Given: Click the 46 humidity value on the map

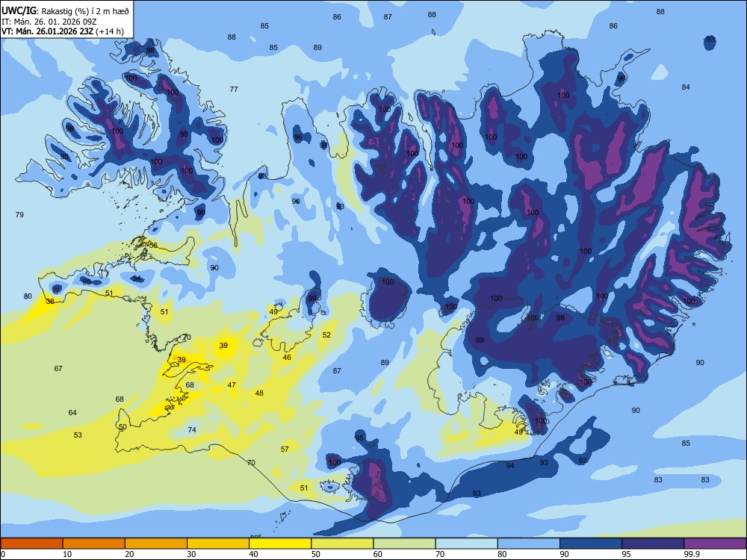Looking at the screenshot, I should point(287,357).
